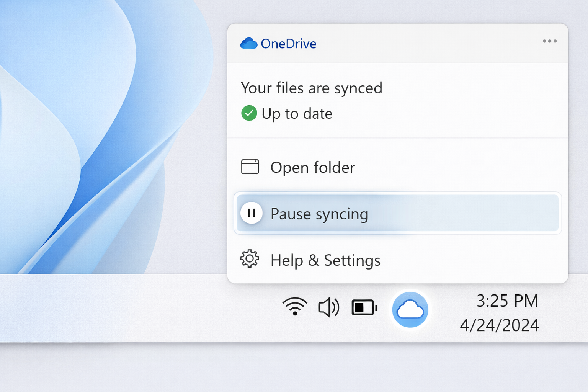
Task: Click the speaker volume icon in the taskbar
Action: (329, 307)
